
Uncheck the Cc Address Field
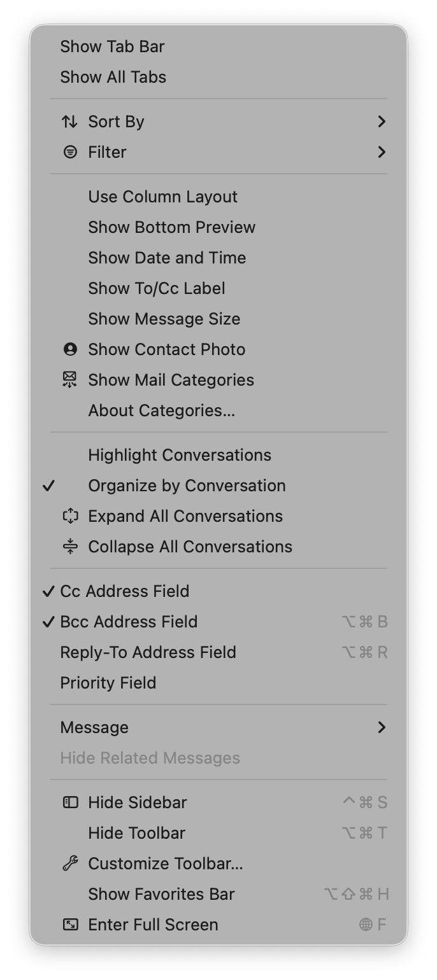(x=124, y=591)
